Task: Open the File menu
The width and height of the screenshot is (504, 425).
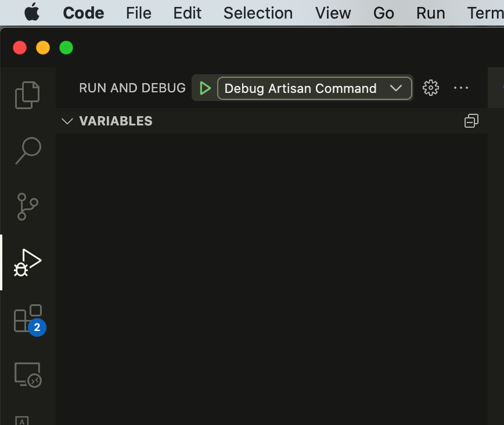Action: (x=138, y=13)
